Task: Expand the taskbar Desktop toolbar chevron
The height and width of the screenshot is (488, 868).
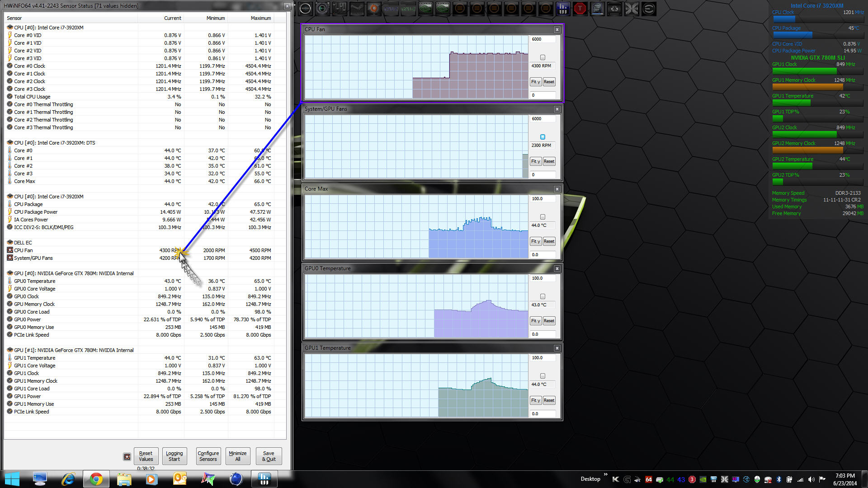Action: [x=605, y=474]
